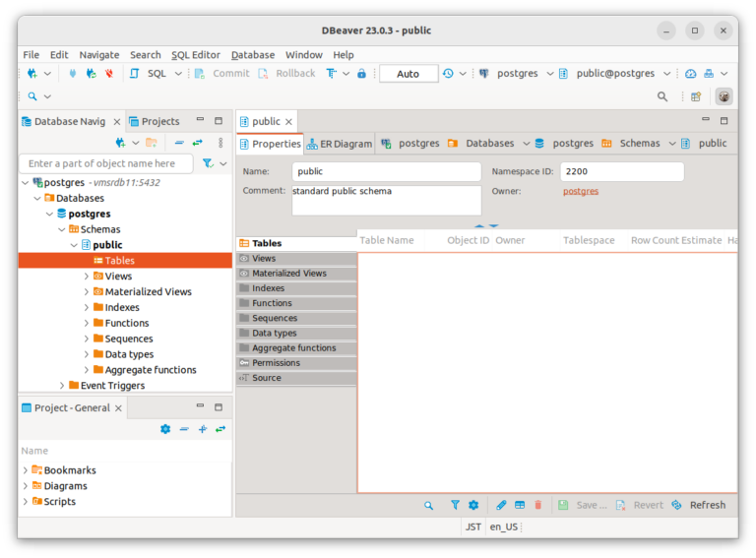Screen dimensions: 756x558
Task: Switch to the ER Diagram tab
Action: [x=340, y=144]
